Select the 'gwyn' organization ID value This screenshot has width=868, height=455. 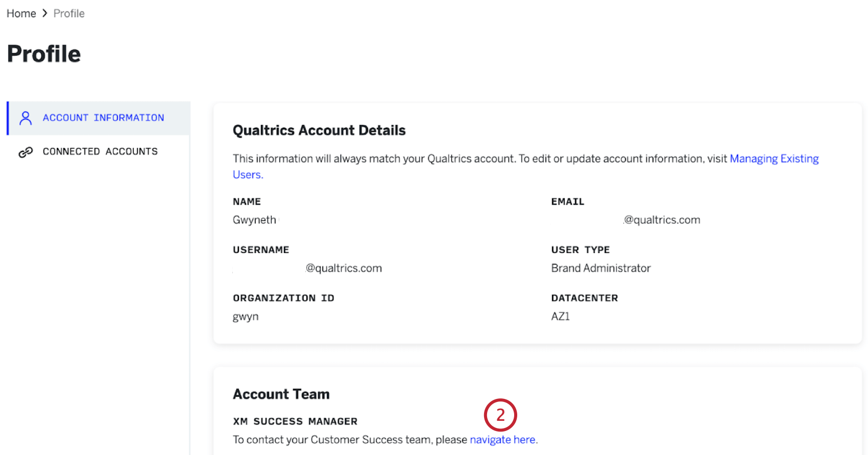[246, 317]
